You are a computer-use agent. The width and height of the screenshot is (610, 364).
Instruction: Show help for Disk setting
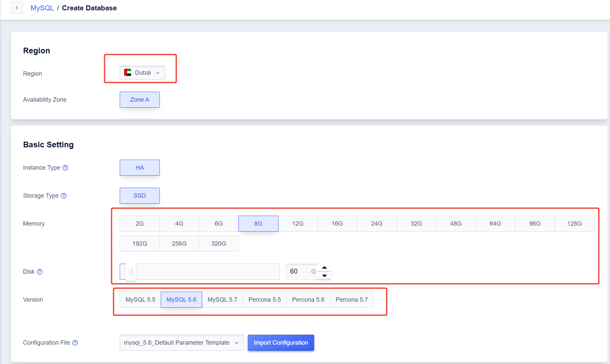(x=40, y=272)
